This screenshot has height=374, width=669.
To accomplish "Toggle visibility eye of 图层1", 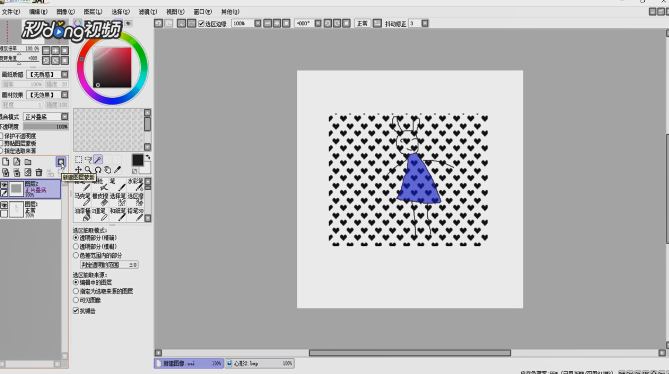I will [x=4, y=206].
